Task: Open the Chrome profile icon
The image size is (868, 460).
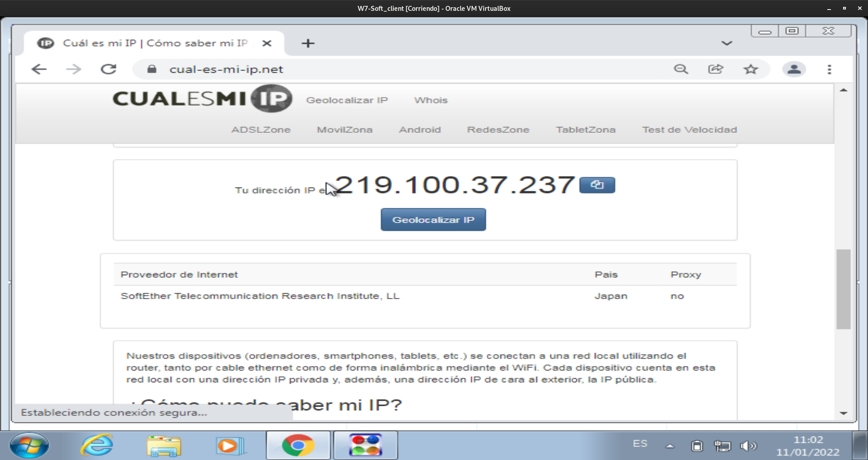Action: point(794,69)
